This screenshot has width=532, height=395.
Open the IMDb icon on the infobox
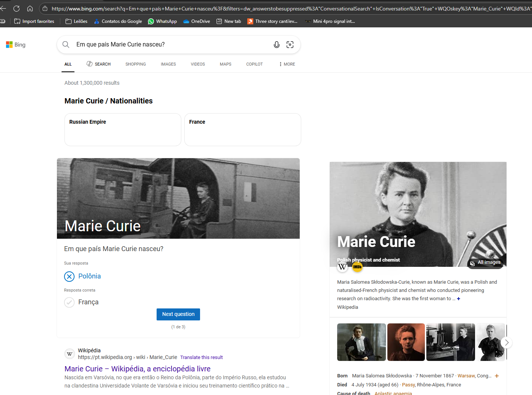pyautogui.click(x=357, y=266)
